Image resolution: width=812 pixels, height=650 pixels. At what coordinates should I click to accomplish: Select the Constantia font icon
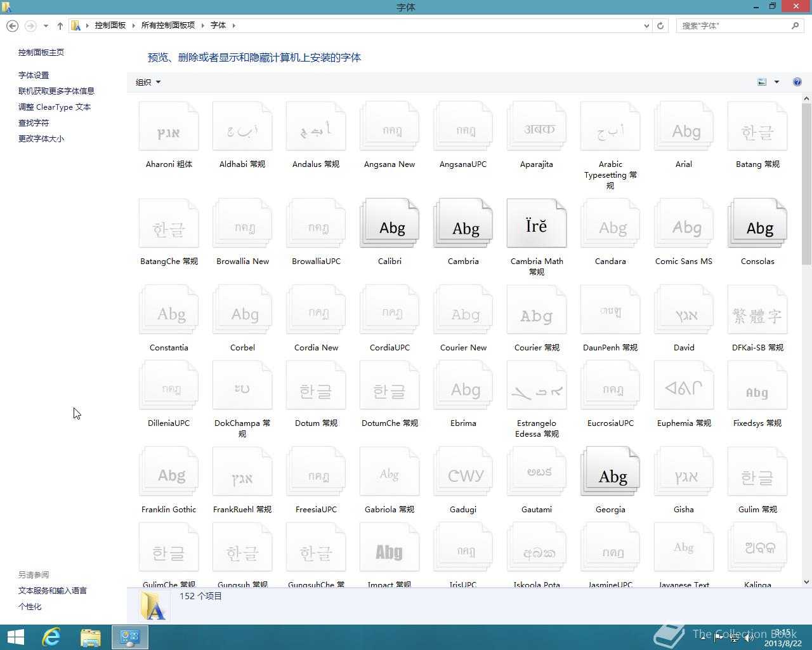169,310
